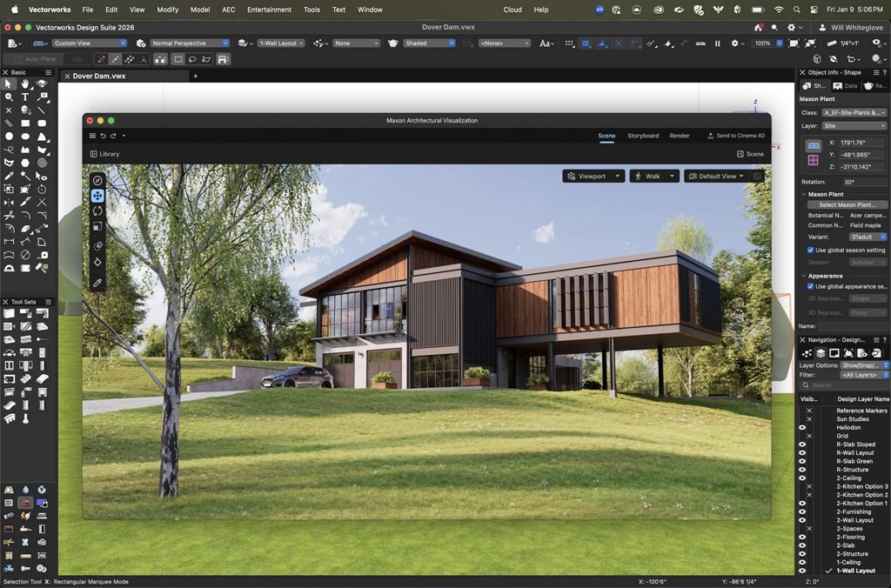Toggle Use global appearance settings checkbox

810,286
